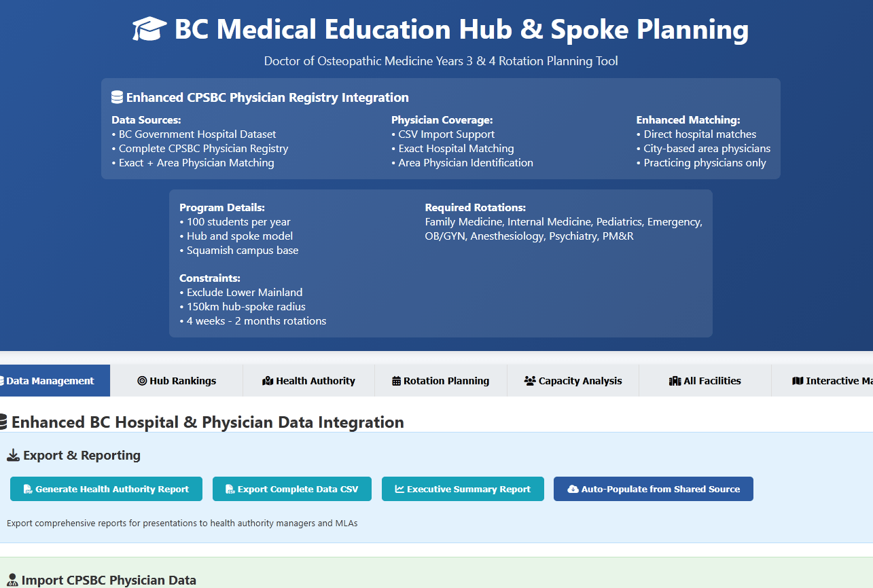Click the target icon on the Hub Rankings tab

(142, 380)
